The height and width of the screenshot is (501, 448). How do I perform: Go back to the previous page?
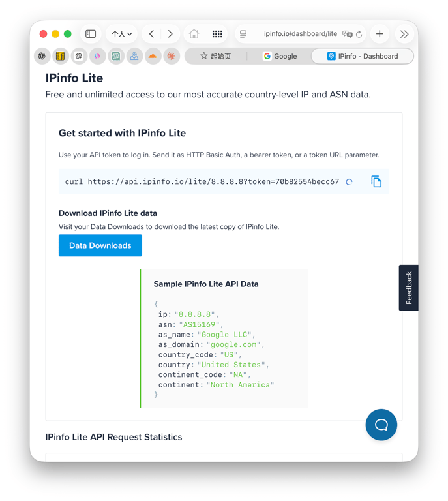[x=152, y=34]
